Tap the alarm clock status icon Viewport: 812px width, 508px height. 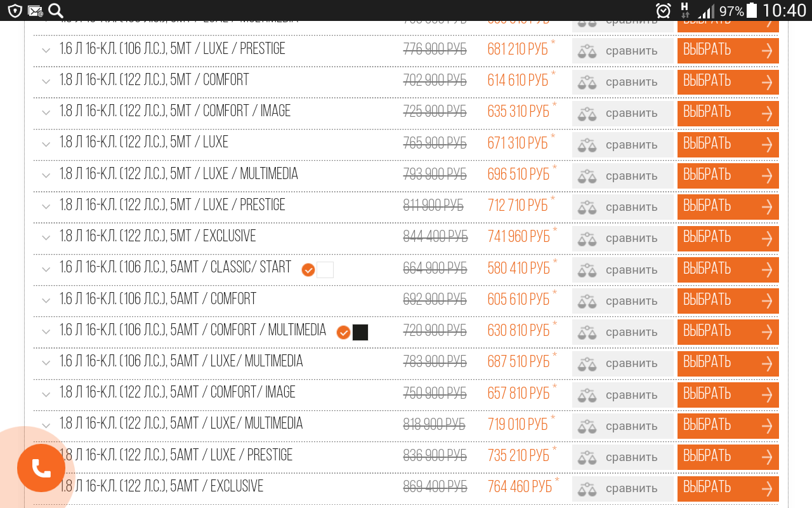tap(663, 10)
